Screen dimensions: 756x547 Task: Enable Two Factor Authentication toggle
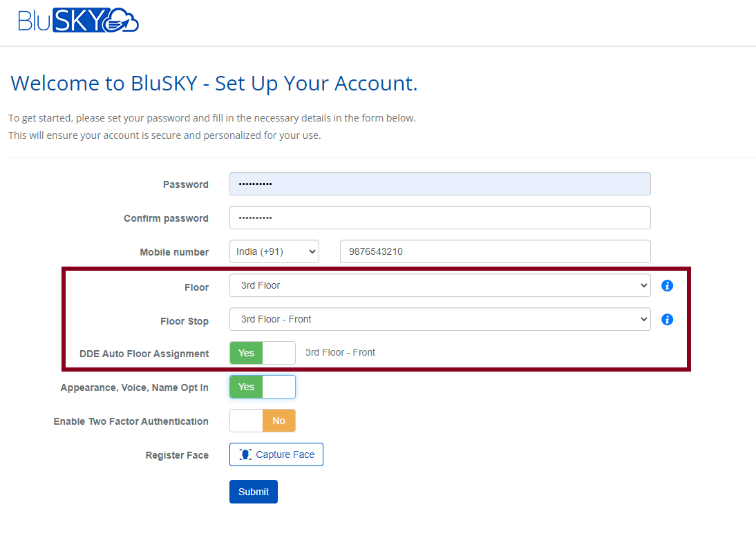coord(262,421)
